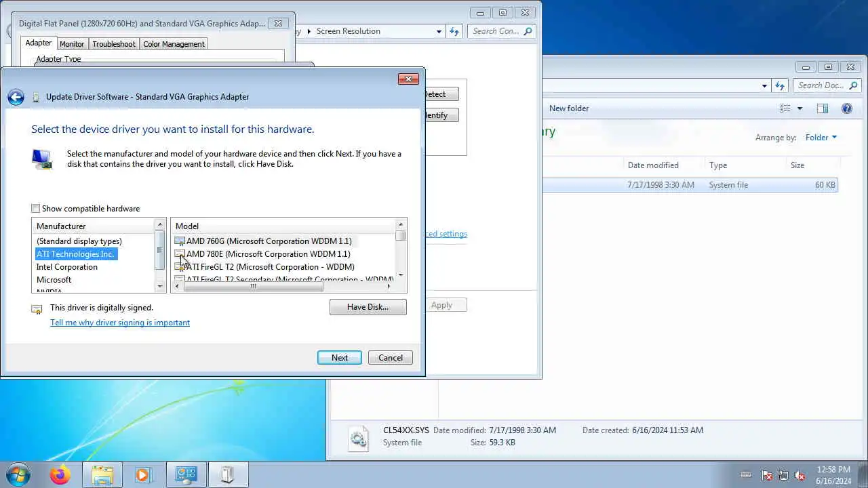Refresh the Screen Resolution address bar
The height and width of the screenshot is (488, 868).
point(454,31)
